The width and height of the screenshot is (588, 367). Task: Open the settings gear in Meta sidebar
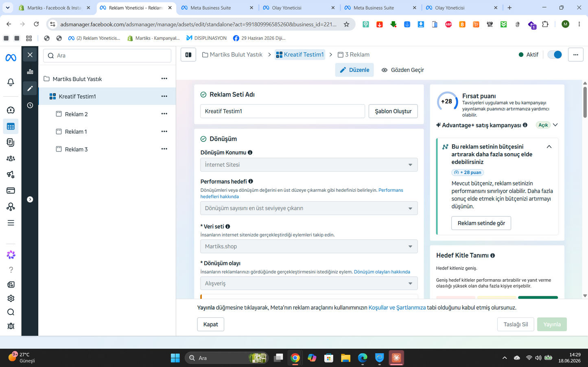tap(11, 298)
